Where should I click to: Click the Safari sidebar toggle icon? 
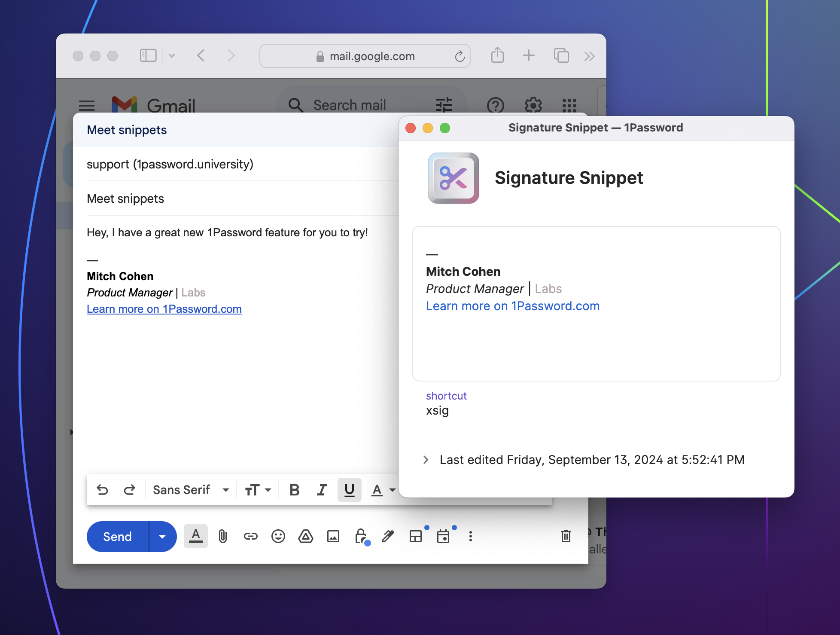pos(148,55)
